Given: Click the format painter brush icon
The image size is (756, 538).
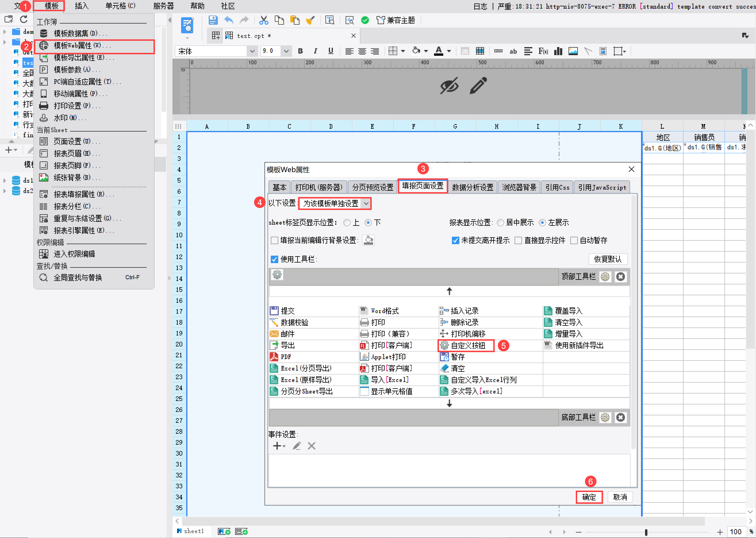Looking at the screenshot, I should click(310, 20).
